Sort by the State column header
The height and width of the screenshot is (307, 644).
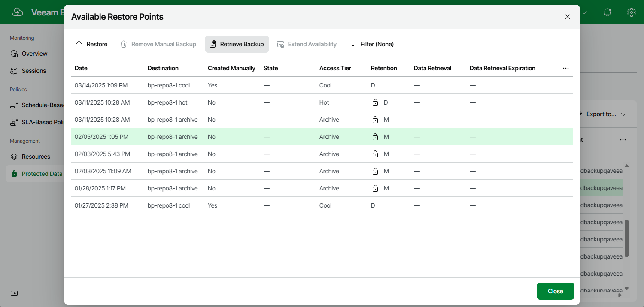(271, 68)
